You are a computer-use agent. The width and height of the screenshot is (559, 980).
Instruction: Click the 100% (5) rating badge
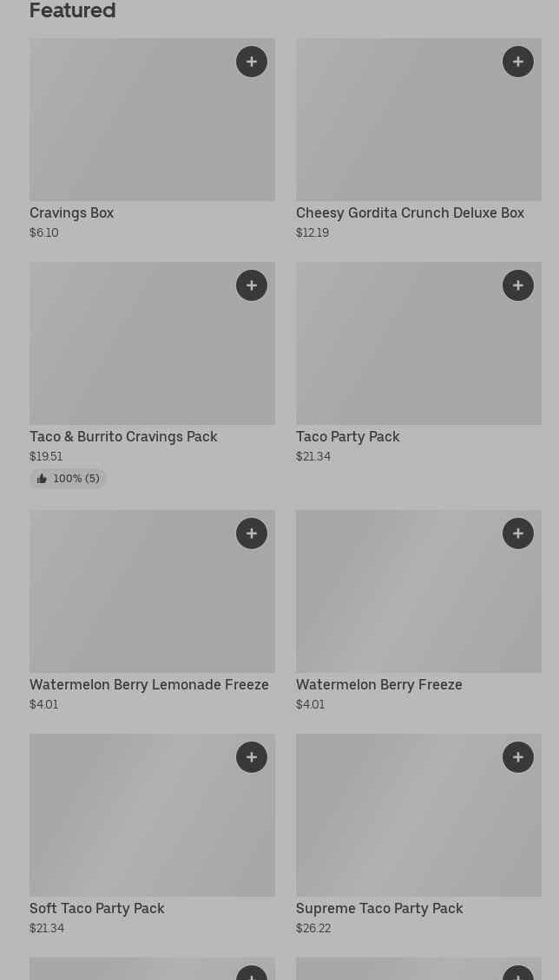tap(68, 479)
